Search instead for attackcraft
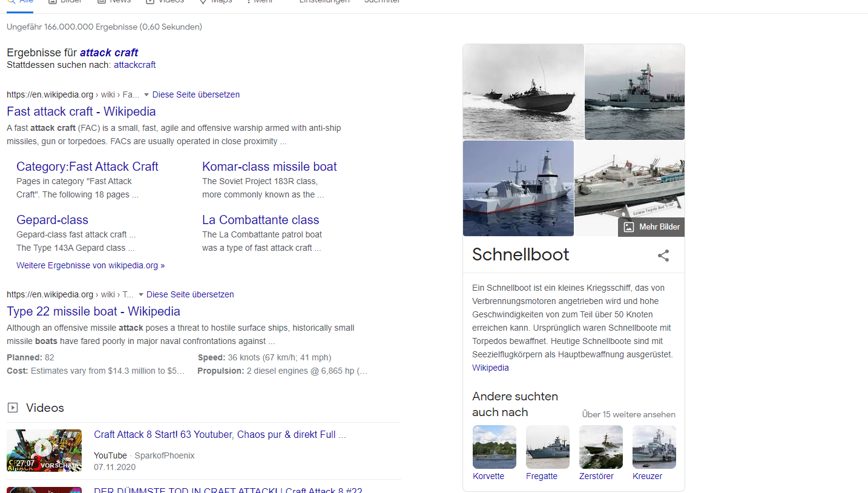This screenshot has height=493, width=868. coord(134,65)
